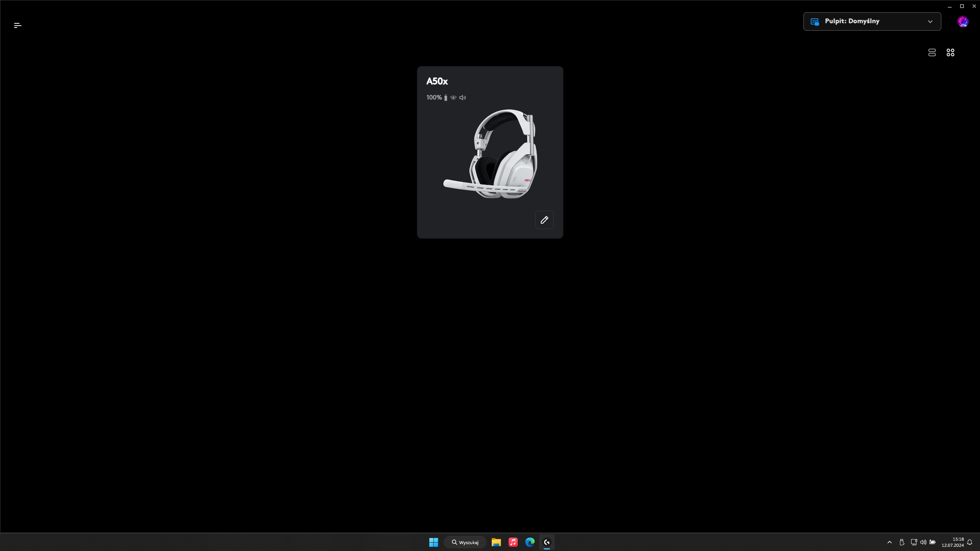Click the Logitech G HUB taskbar icon
This screenshot has height=551, width=980.
(x=547, y=542)
